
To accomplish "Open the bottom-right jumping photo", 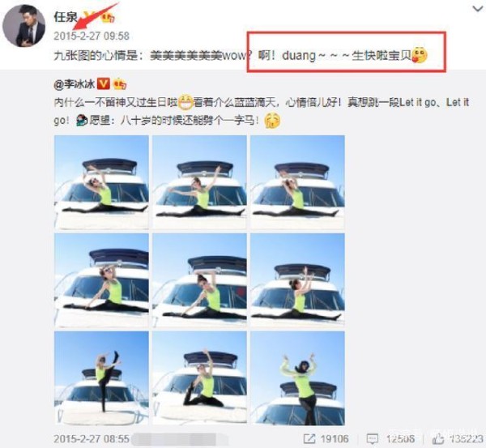I will (x=297, y=378).
